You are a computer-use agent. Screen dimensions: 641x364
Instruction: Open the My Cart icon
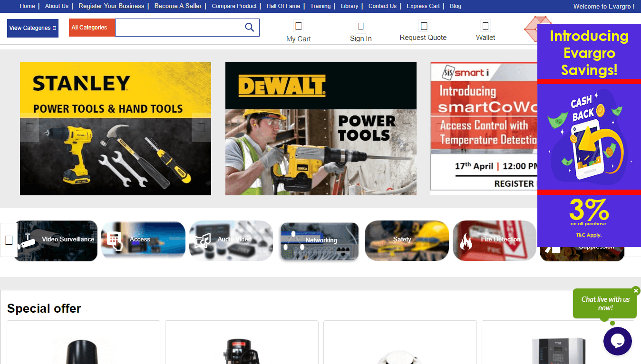(x=298, y=26)
